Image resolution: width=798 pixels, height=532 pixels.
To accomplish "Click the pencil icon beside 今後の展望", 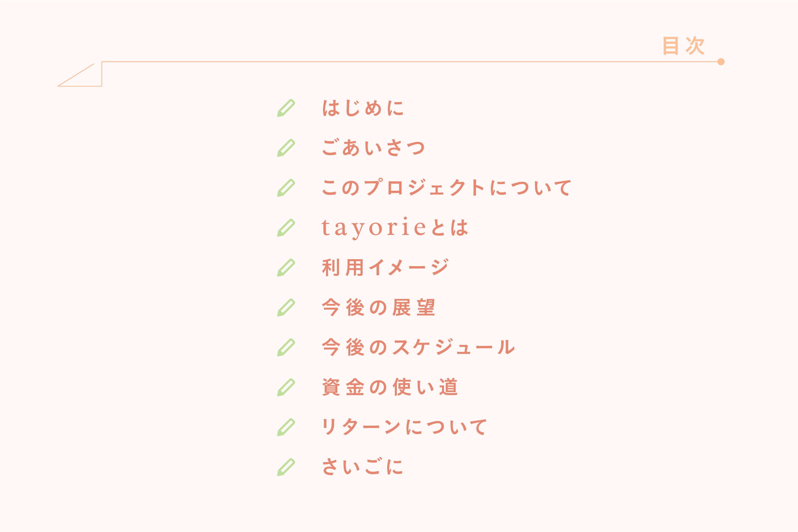I will (286, 307).
